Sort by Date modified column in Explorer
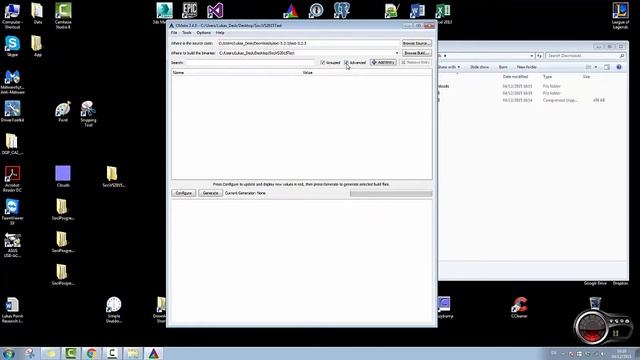Screen dimensions: 640x360 pos(516,77)
